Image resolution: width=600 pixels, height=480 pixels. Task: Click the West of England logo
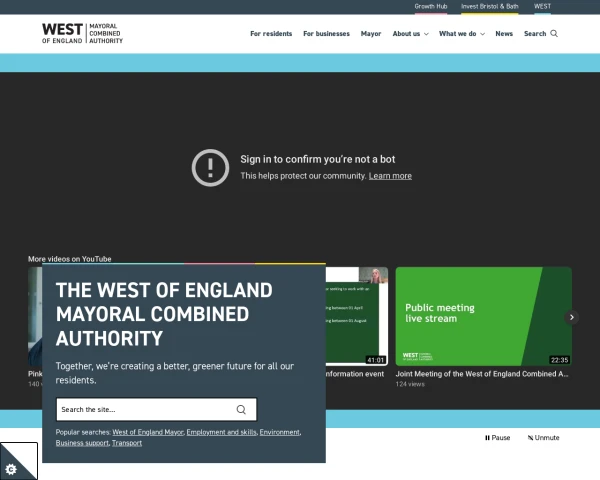click(x=82, y=33)
